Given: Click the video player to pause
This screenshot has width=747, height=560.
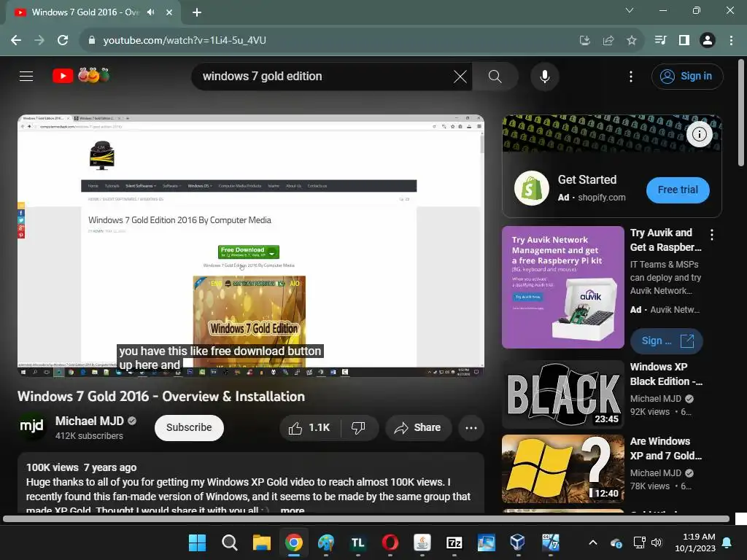Looking at the screenshot, I should [x=251, y=245].
